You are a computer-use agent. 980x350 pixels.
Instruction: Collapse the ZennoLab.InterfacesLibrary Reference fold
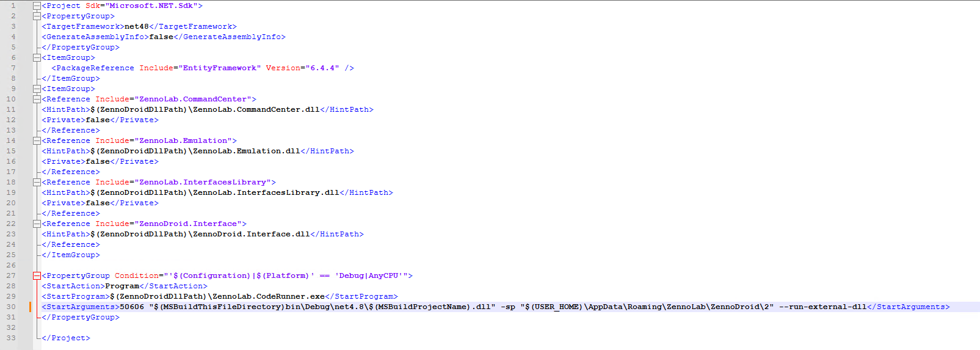coord(37,182)
